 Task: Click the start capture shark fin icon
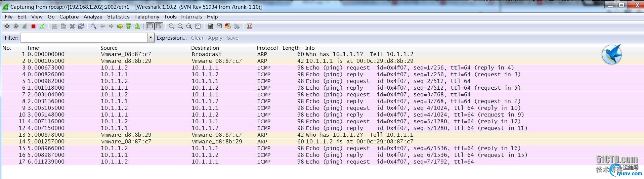click(24, 26)
